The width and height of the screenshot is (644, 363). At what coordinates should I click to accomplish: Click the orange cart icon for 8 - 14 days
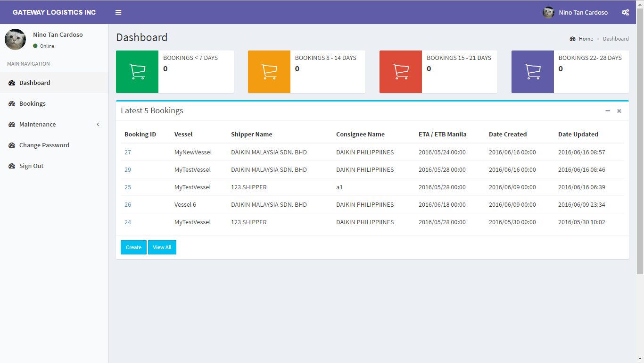click(269, 72)
